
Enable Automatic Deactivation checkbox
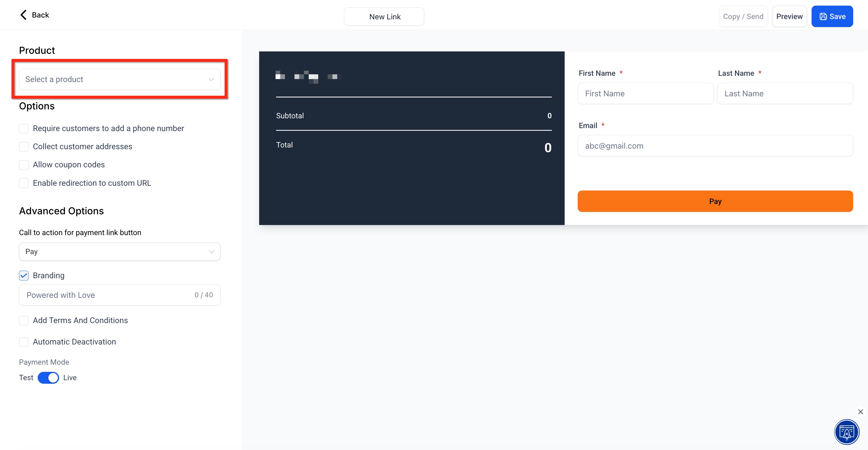23,342
